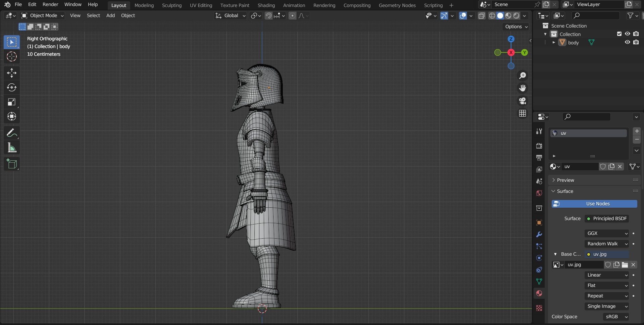Open the sRGB color space dropdown
Image resolution: width=644 pixels, height=325 pixels.
tap(616, 317)
